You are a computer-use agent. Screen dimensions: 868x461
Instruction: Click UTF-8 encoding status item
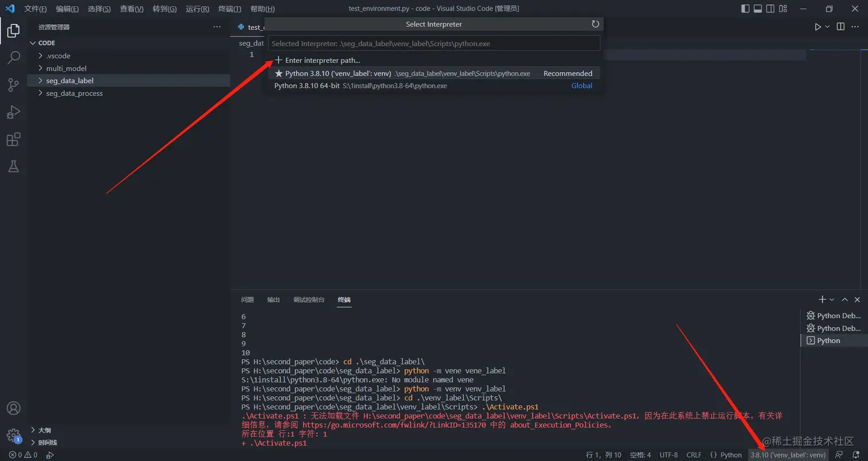point(669,455)
